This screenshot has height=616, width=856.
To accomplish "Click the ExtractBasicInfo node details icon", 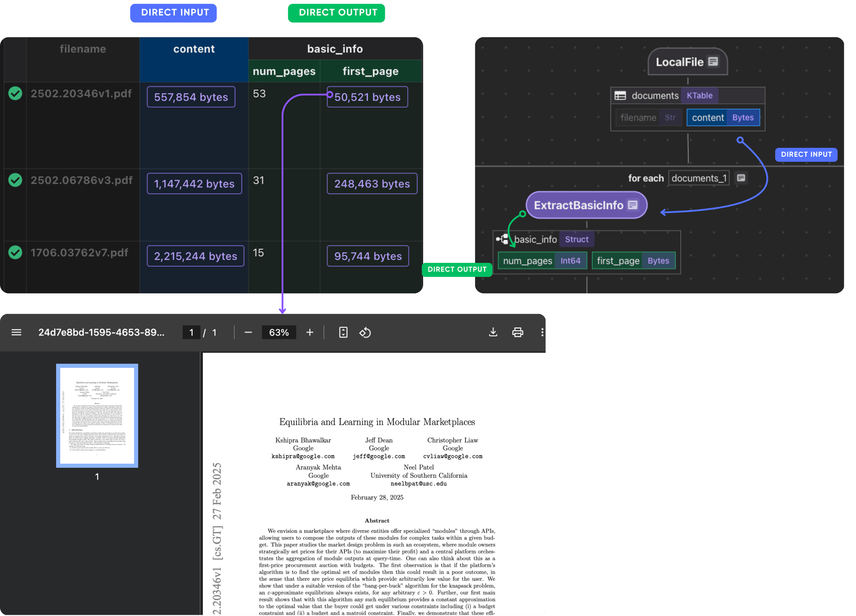I will coord(633,205).
